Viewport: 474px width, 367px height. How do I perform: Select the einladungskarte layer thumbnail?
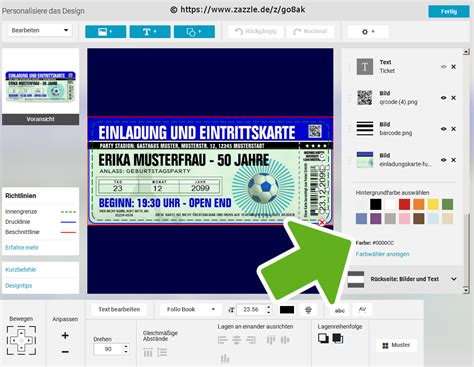(x=365, y=160)
